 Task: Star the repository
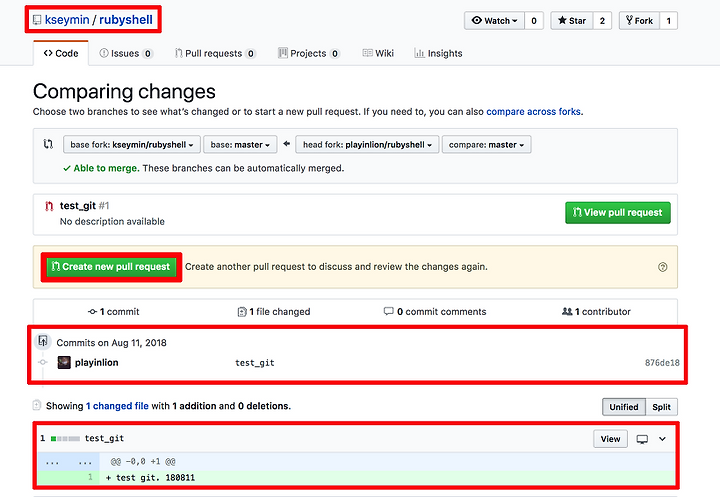(572, 21)
